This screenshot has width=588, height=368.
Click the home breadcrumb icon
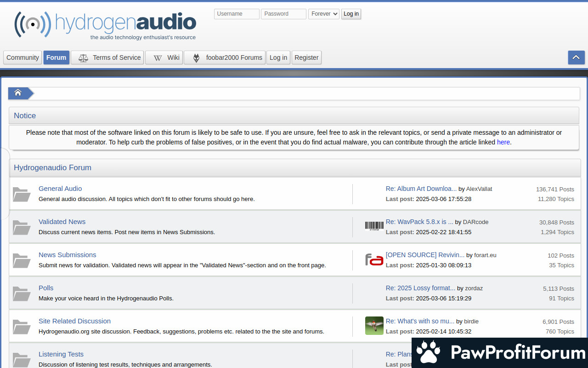point(18,93)
